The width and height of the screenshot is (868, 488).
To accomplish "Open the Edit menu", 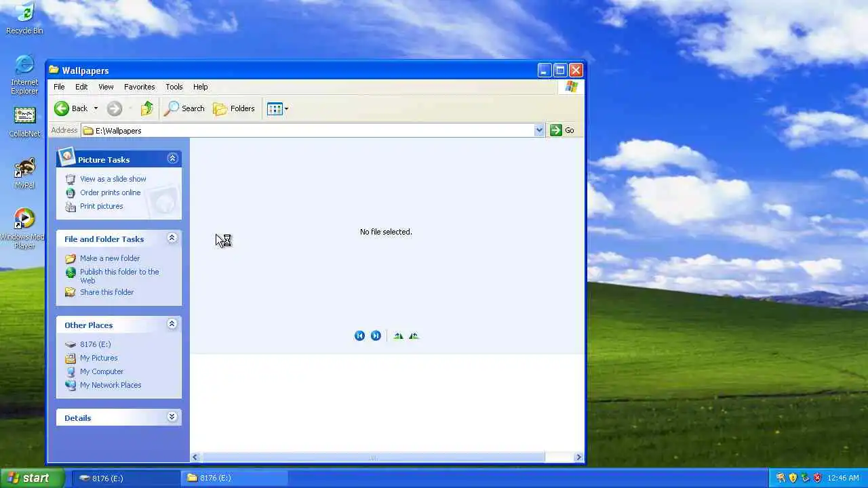I will [81, 87].
